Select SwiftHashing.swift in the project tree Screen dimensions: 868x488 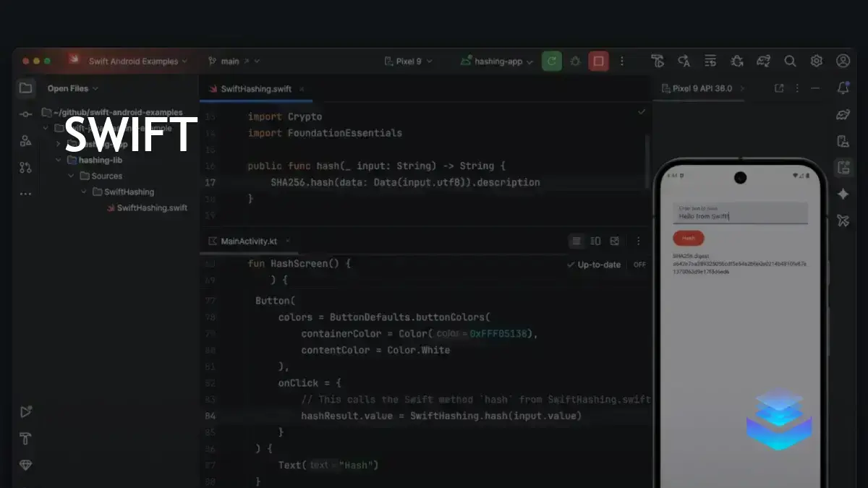point(147,207)
